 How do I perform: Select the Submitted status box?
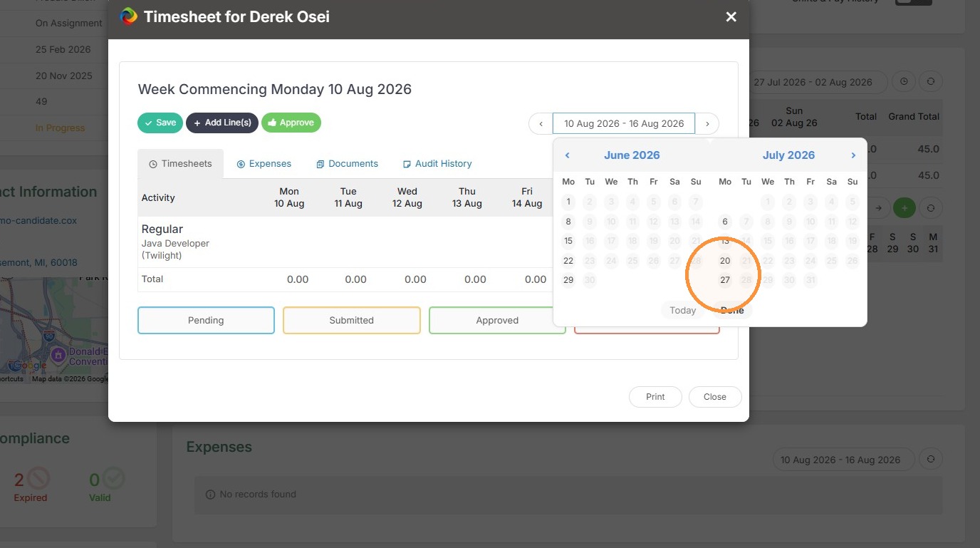(352, 321)
